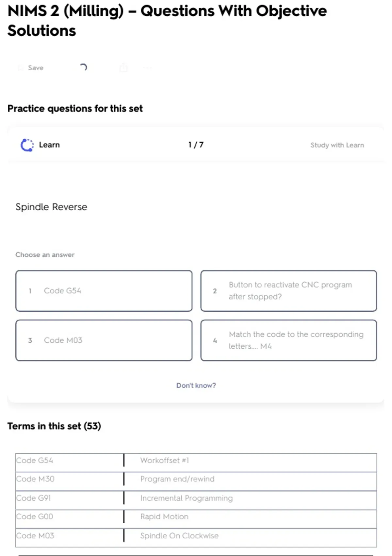
Task: Click the Don't know? link
Action: (196, 385)
